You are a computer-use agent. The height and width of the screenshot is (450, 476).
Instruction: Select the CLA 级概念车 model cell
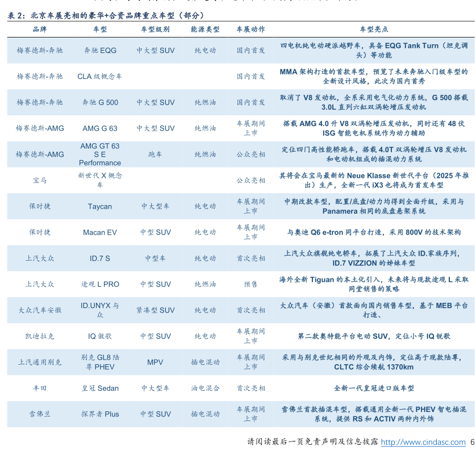99,76
